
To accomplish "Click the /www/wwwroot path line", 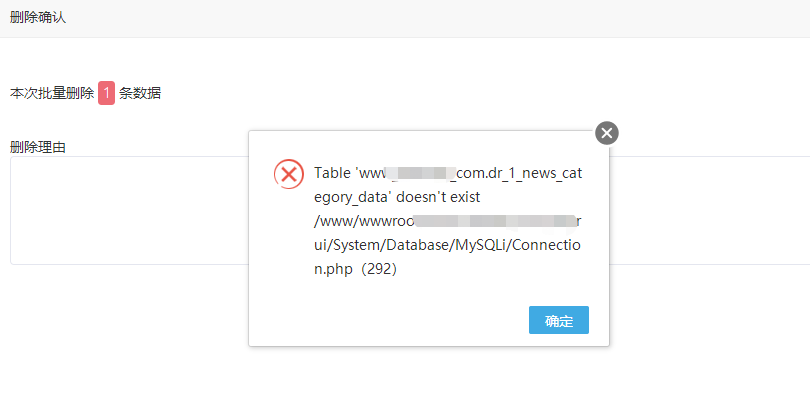I will (x=447, y=221).
